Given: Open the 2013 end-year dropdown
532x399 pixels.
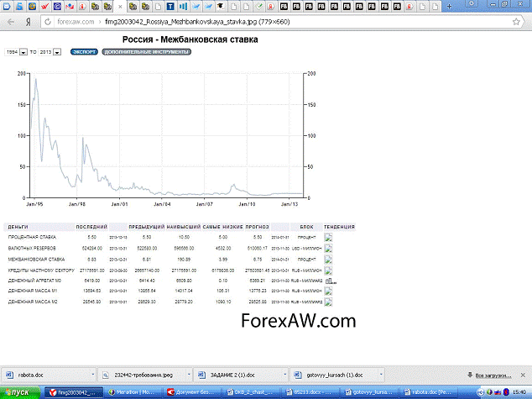Looking at the screenshot, I should (x=57, y=52).
